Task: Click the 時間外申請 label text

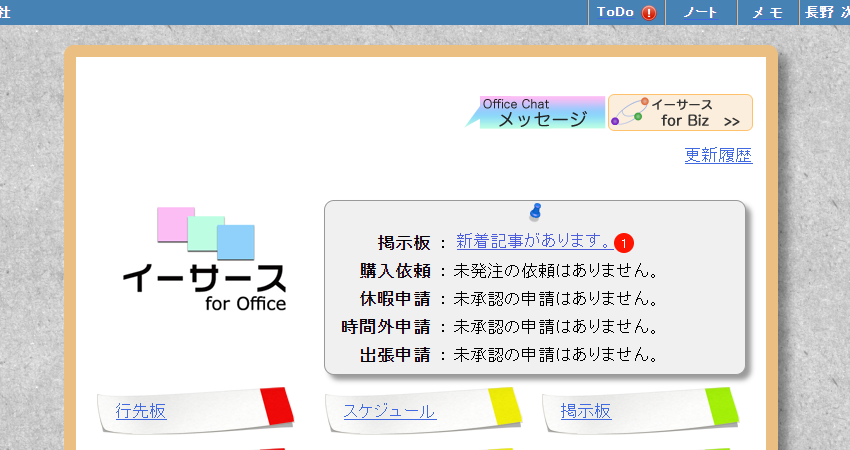Action: click(x=386, y=327)
